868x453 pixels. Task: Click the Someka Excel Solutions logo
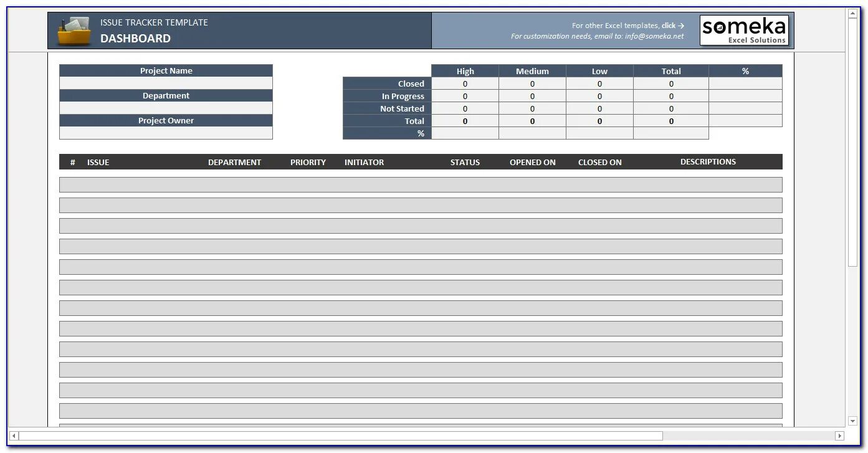click(744, 31)
